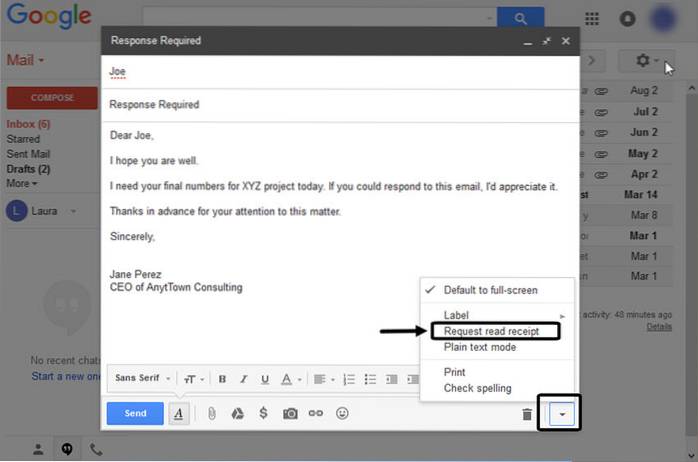Discard draft with the trash icon
Viewport: 698px width, 462px height.
pyautogui.click(x=527, y=414)
